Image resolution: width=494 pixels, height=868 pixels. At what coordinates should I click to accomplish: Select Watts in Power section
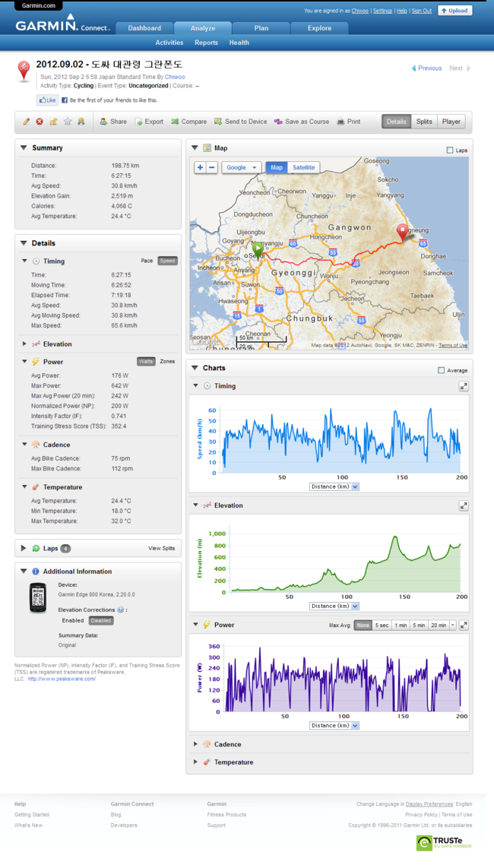pos(146,362)
